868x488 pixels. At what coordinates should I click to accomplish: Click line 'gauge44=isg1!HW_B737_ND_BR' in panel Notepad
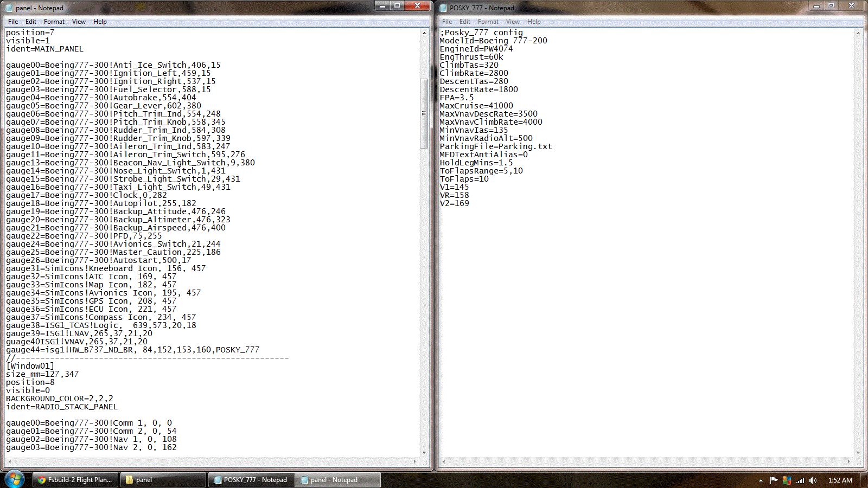[x=133, y=350]
